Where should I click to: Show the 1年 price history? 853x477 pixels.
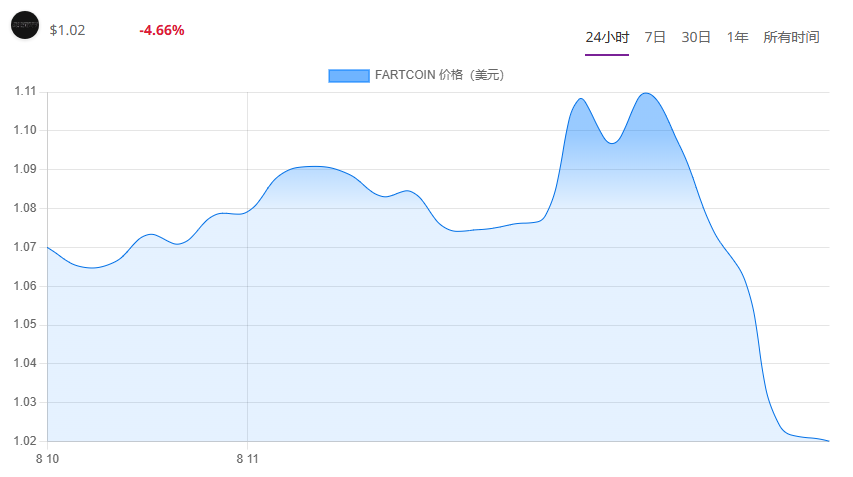click(737, 37)
